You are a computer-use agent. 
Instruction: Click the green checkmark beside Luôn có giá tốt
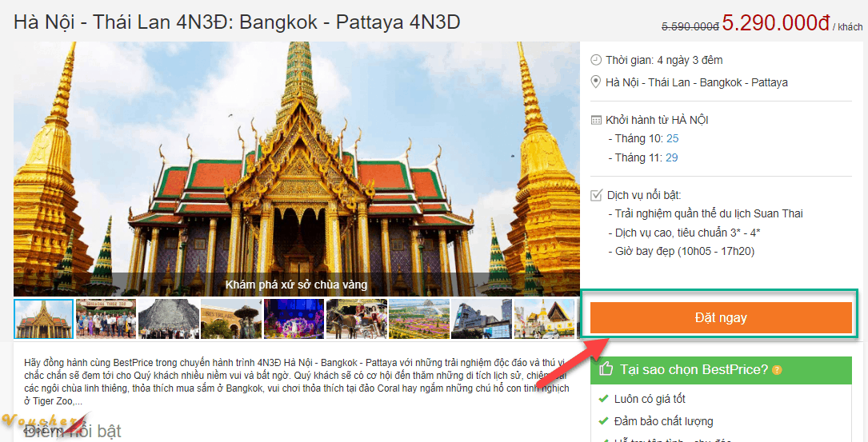pos(603,399)
